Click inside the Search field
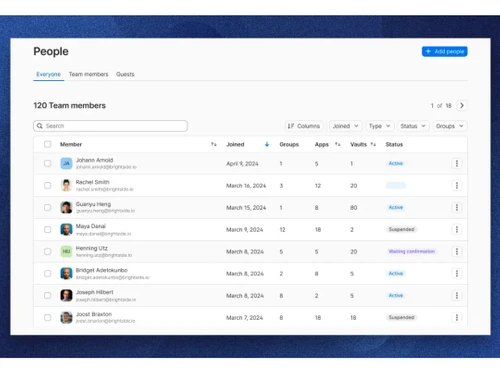Image resolution: width=500 pixels, height=375 pixels. click(x=110, y=126)
